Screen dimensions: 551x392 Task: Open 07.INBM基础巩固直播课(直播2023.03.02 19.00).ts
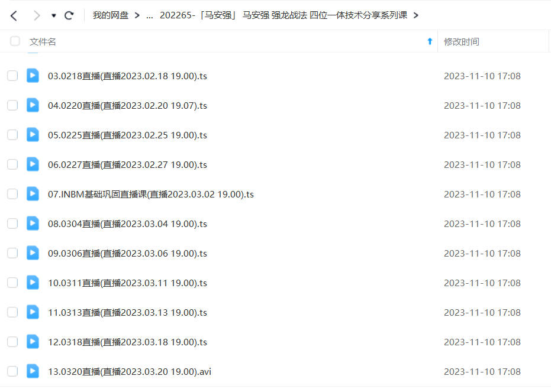click(x=151, y=194)
